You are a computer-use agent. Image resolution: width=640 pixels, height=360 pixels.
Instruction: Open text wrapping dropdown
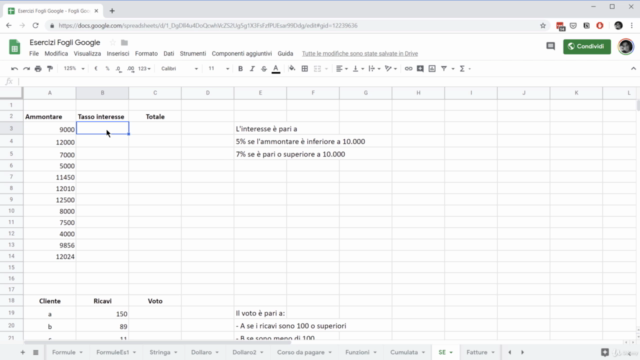tap(374, 69)
